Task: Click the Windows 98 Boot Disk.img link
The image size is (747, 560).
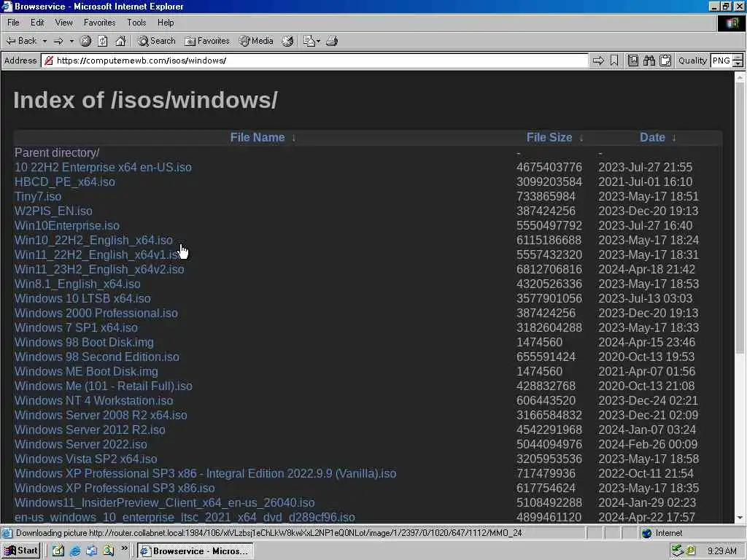Action: coord(84,343)
